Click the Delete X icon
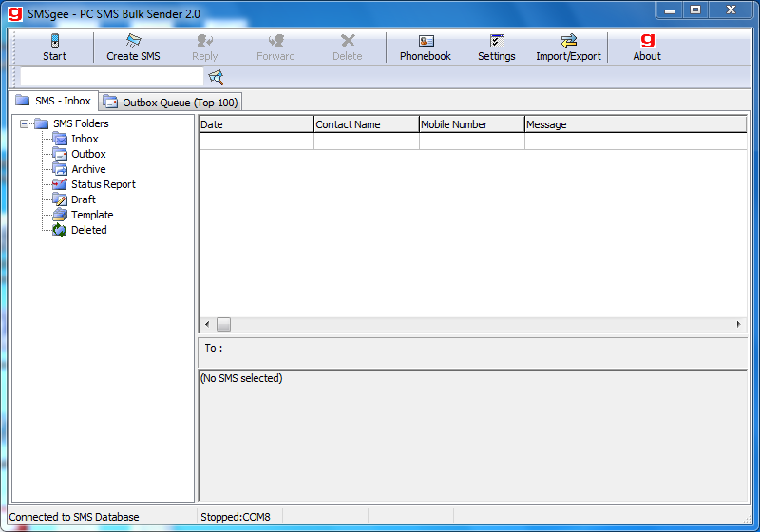 pyautogui.click(x=348, y=41)
